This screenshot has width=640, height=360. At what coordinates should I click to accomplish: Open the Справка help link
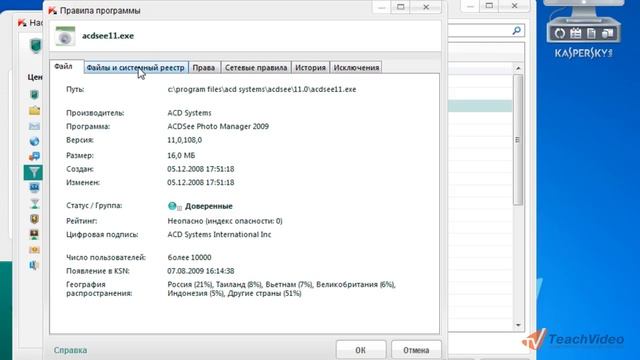click(70, 350)
